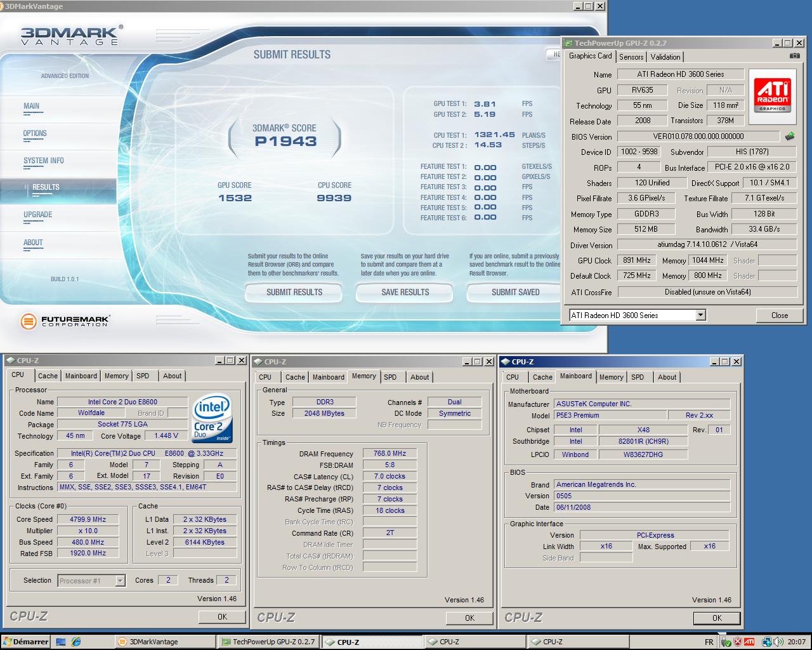
Task: Click the BIOS save chip icon in GPU-Z
Action: [x=789, y=136]
